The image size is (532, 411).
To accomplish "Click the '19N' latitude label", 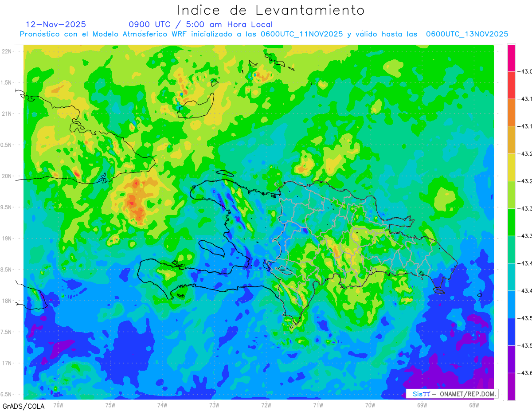I will (x=6, y=239).
